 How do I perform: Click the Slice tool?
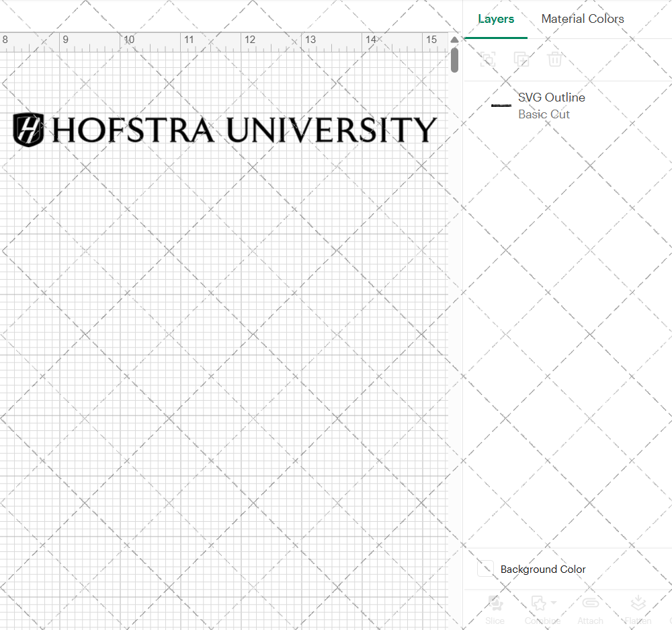coord(495,610)
